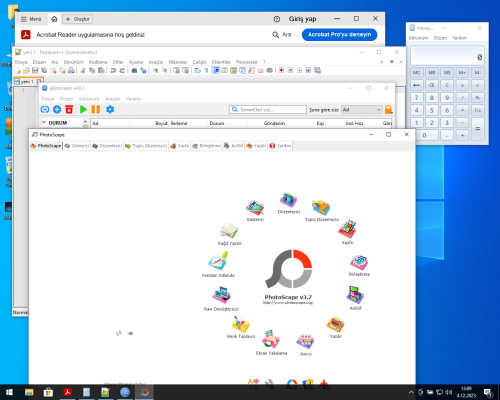Click the 'Durum' column header in qBittorrent list
Viewport: 500px width, 400px height.
click(227, 123)
